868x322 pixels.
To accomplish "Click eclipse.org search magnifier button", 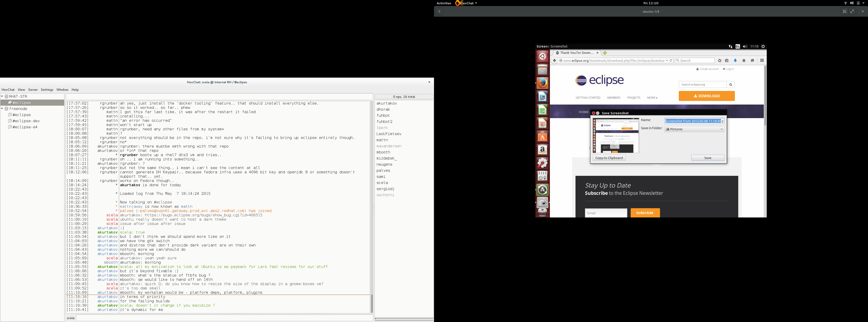I will pyautogui.click(x=731, y=85).
